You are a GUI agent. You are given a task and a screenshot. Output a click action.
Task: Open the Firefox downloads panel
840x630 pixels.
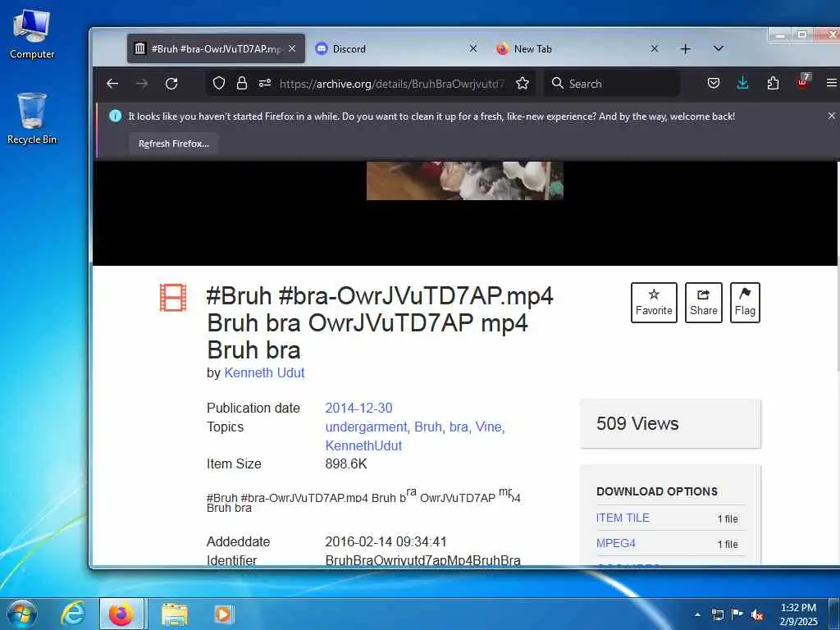click(742, 83)
